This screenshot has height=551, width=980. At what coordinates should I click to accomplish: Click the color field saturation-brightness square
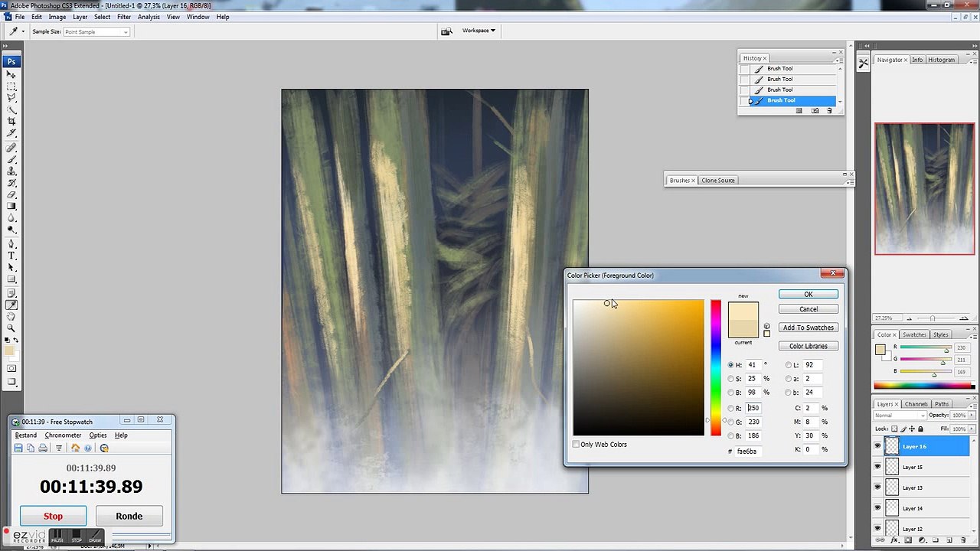tap(639, 368)
